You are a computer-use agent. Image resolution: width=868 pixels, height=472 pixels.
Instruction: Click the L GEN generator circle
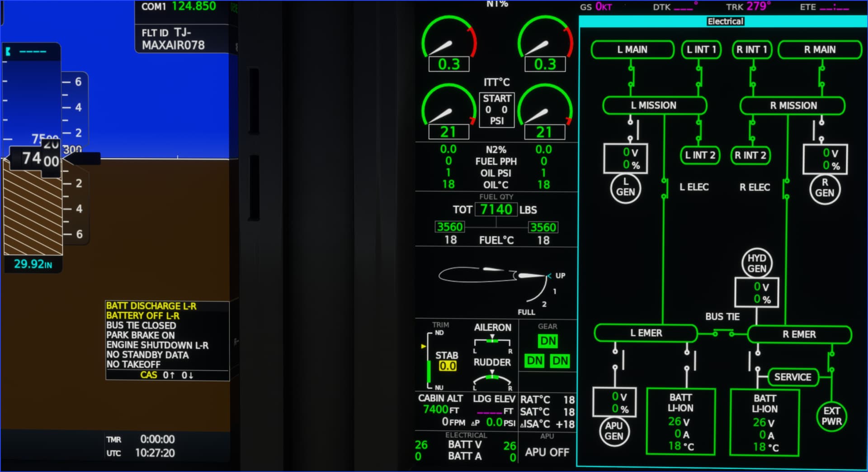tap(625, 187)
